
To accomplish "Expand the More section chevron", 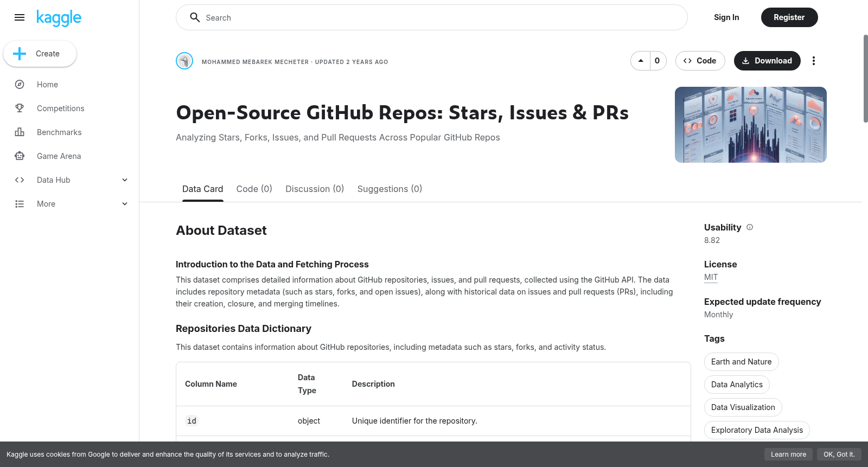I will tap(125, 204).
